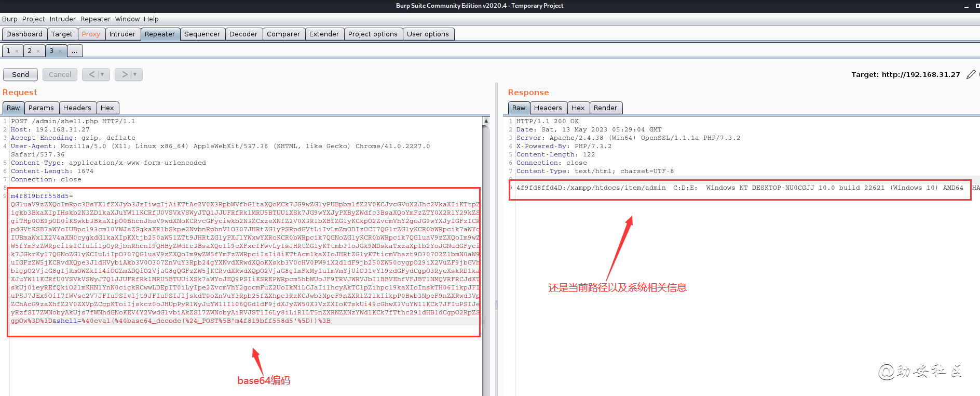The image size is (980, 396).
Task: Open the Help menu
Action: tap(151, 19)
